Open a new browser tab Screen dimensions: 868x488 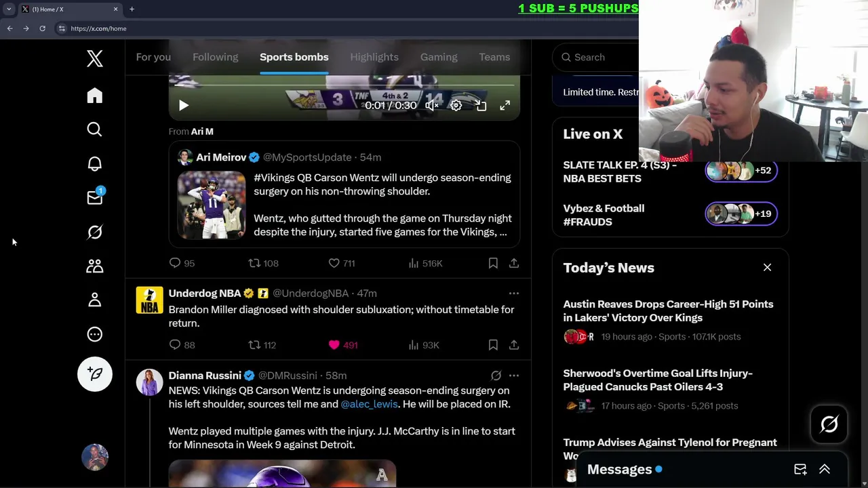(132, 9)
